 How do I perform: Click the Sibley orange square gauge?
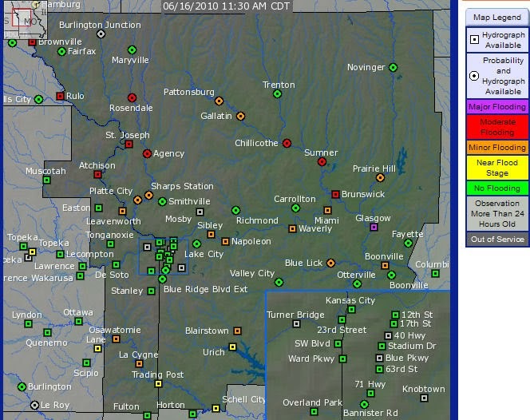click(x=211, y=234)
